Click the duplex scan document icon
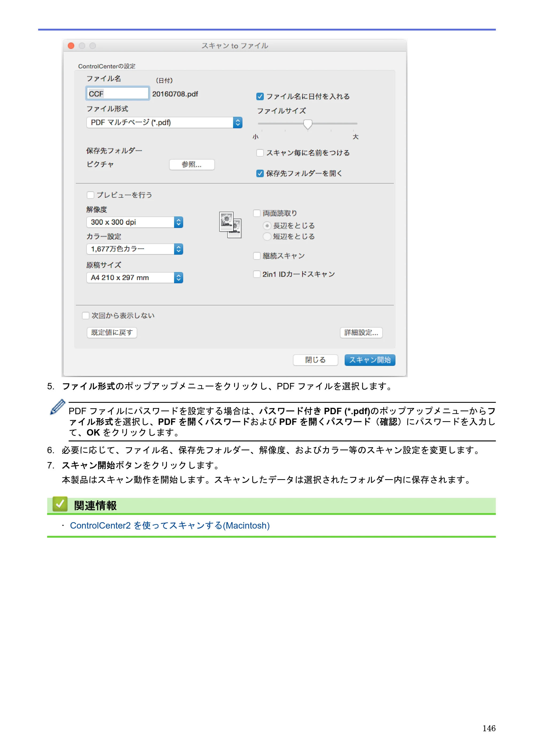The height and width of the screenshot is (756, 534). (230, 224)
